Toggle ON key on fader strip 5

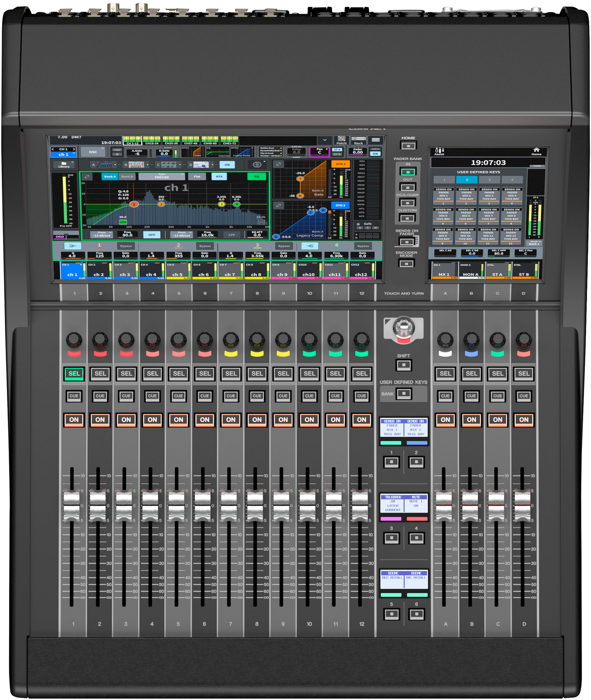click(178, 419)
